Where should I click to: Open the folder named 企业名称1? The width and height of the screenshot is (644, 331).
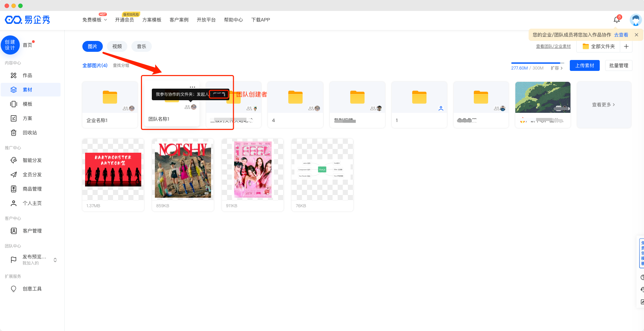tap(110, 105)
